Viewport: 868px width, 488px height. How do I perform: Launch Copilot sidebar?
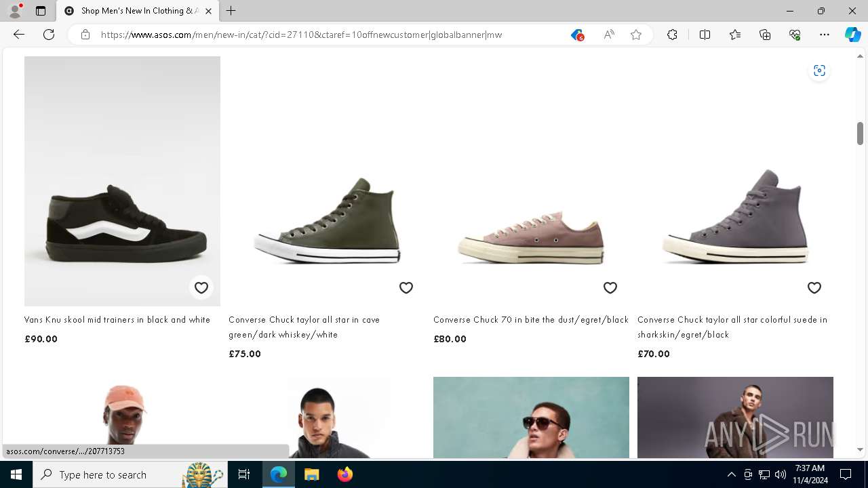(x=852, y=35)
